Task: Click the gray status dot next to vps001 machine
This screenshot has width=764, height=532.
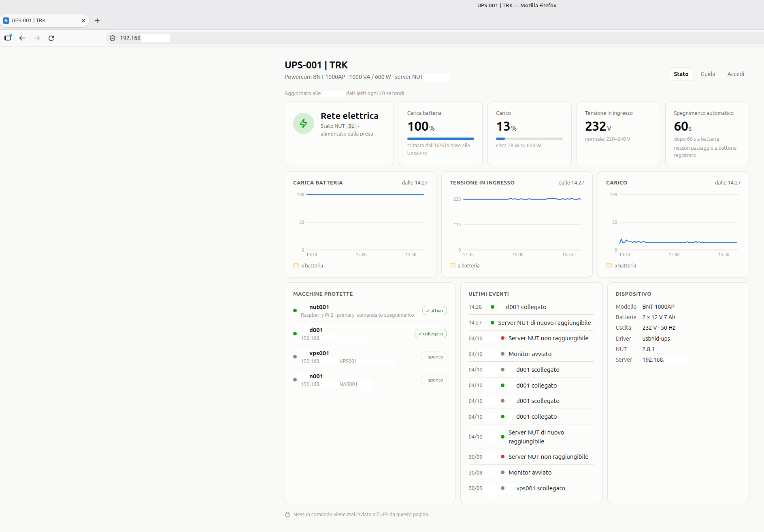Action: 295,357
